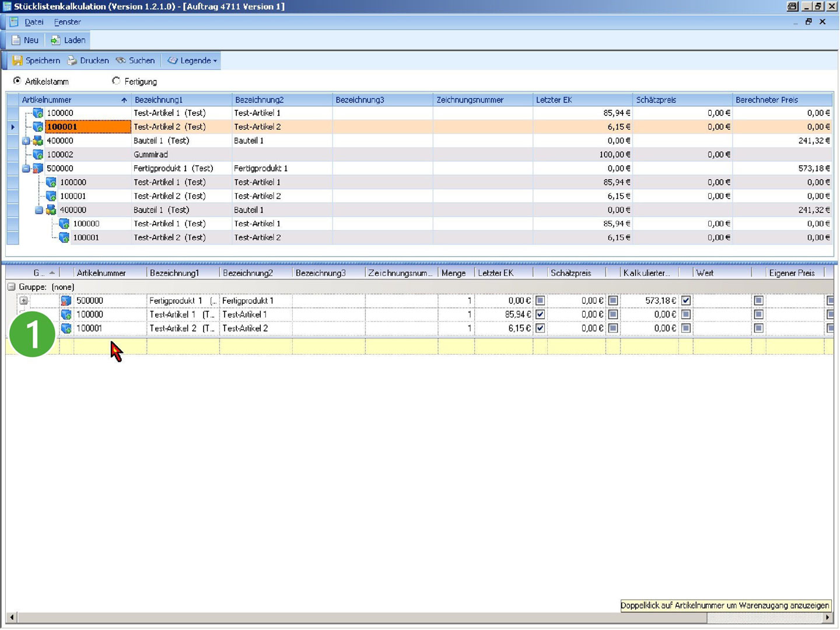The width and height of the screenshot is (840, 630).
Task: Select the Fertigung radio button
Action: [x=116, y=81]
